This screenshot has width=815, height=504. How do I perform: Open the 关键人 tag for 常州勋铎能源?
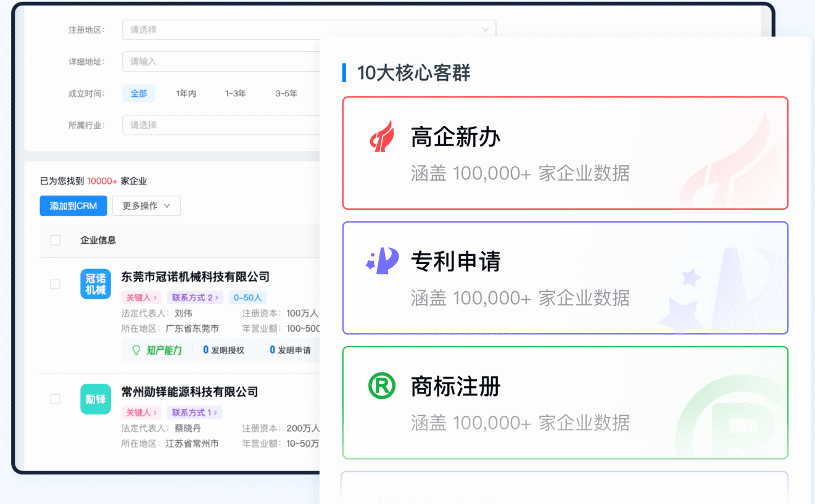coord(142,413)
